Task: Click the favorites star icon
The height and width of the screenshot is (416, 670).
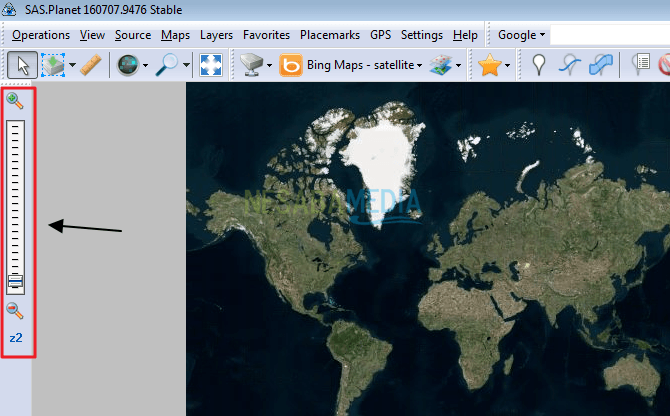Action: (489, 65)
